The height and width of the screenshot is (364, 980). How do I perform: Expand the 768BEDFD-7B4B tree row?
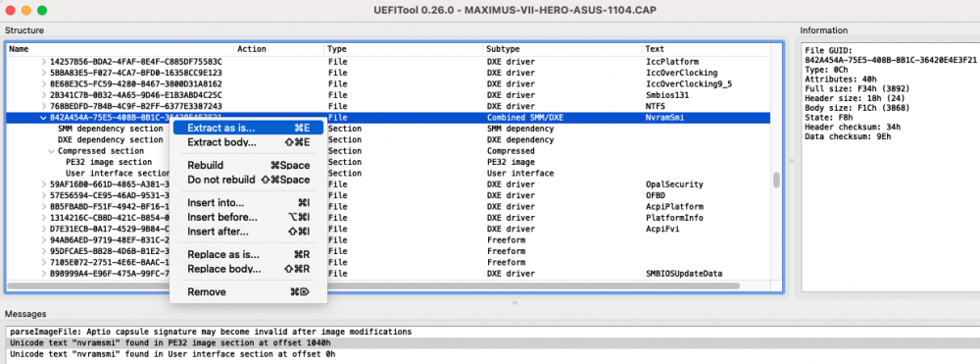[44, 106]
